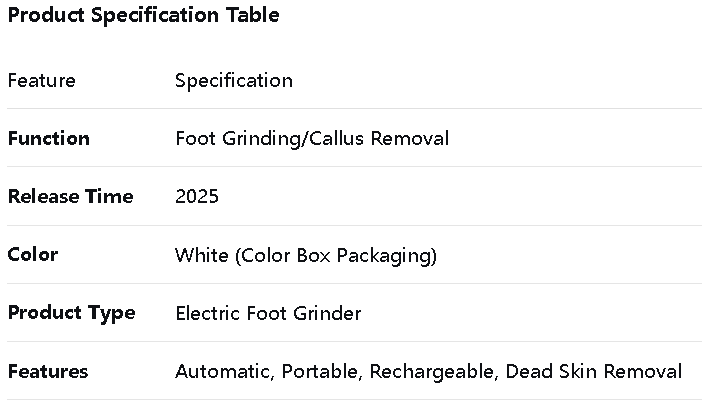The image size is (720, 404).
Task: Click "Product" in the top heading
Action: [x=47, y=15]
